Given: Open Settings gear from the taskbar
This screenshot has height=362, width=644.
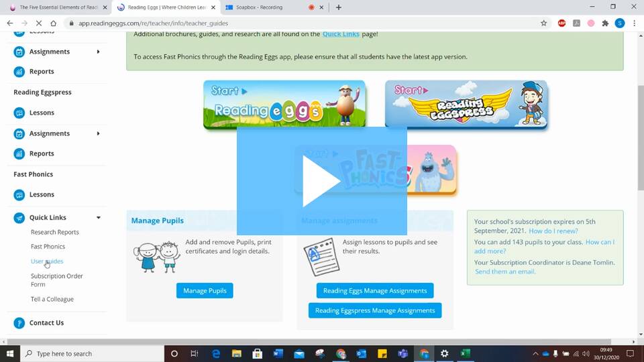Looking at the screenshot, I should (x=444, y=353).
